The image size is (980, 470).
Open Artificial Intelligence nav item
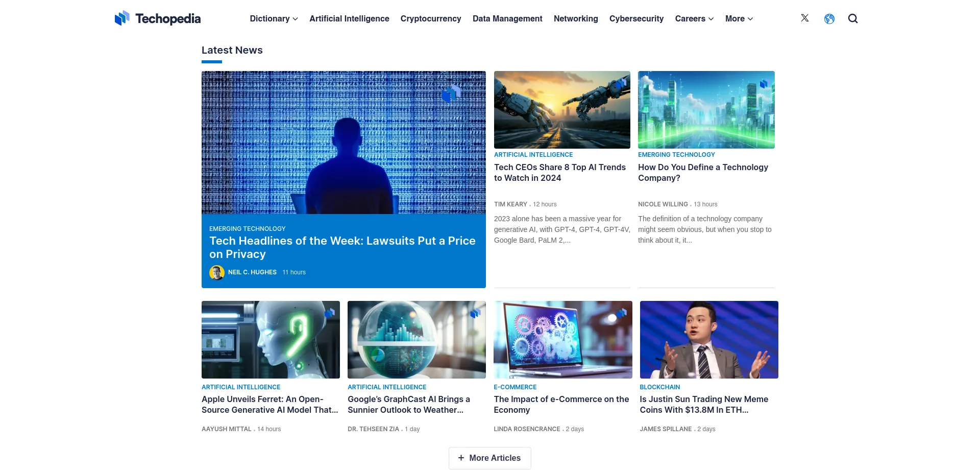[x=349, y=18]
